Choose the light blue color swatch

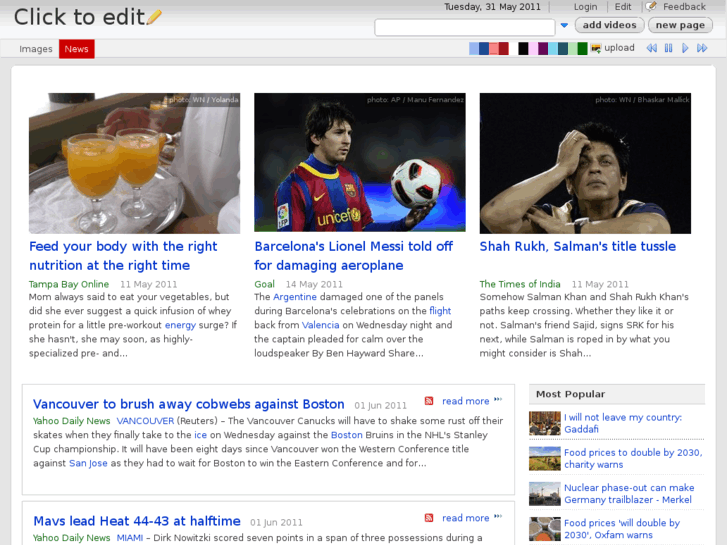pyautogui.click(x=474, y=48)
